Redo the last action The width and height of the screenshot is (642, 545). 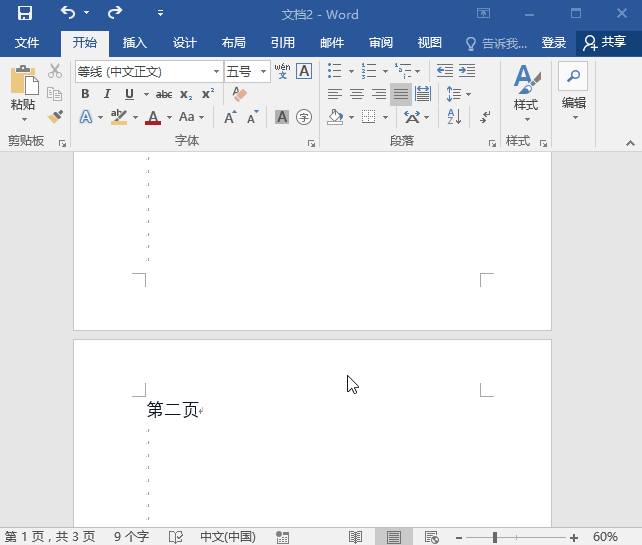pyautogui.click(x=115, y=13)
